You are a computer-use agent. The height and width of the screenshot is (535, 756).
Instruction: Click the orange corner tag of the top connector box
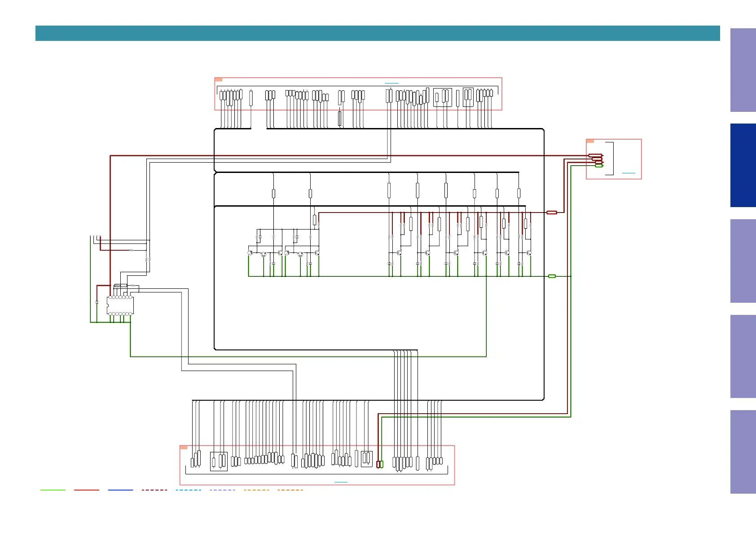[219, 80]
